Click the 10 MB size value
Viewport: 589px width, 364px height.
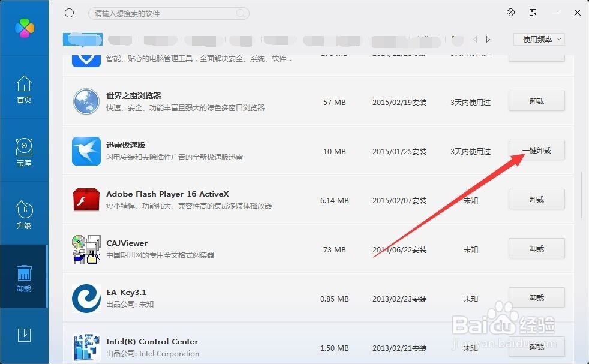pyautogui.click(x=334, y=151)
